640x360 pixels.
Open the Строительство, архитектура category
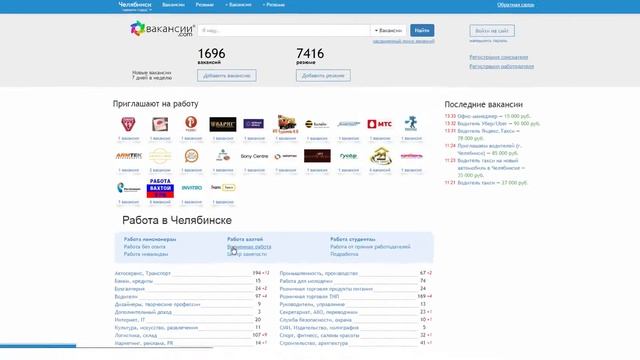pyautogui.click(x=313, y=343)
